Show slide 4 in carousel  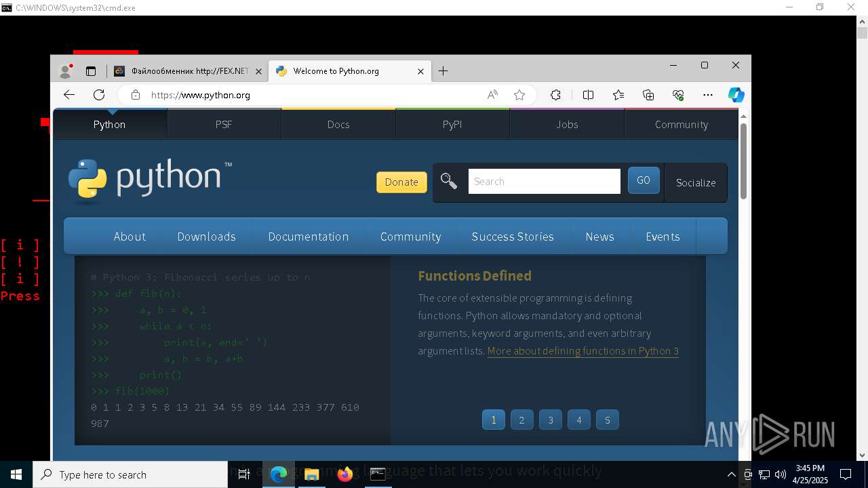click(578, 420)
